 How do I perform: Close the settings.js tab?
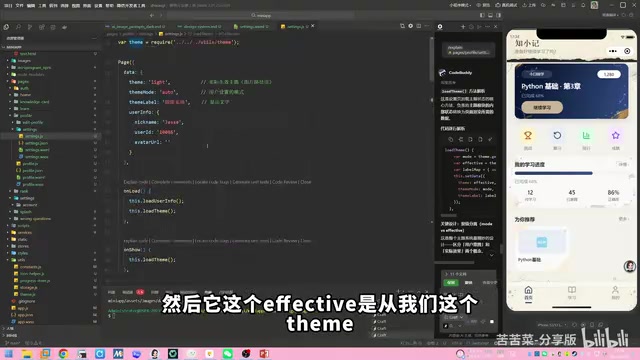point(313,26)
